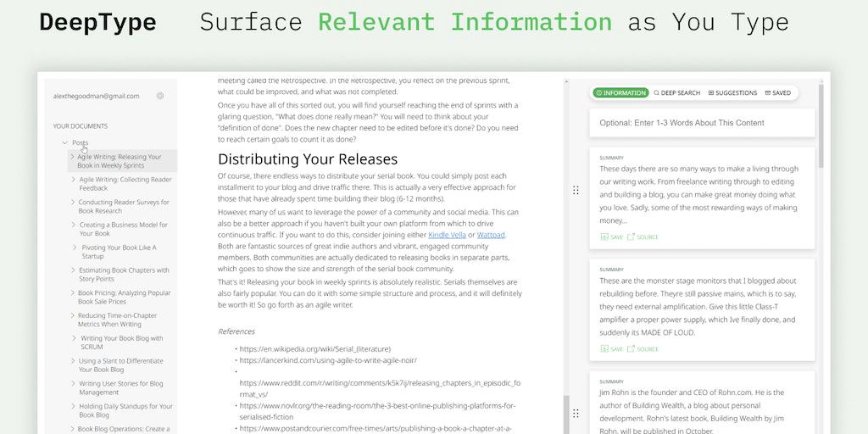Collapse the Posts folder chevron

[64, 142]
